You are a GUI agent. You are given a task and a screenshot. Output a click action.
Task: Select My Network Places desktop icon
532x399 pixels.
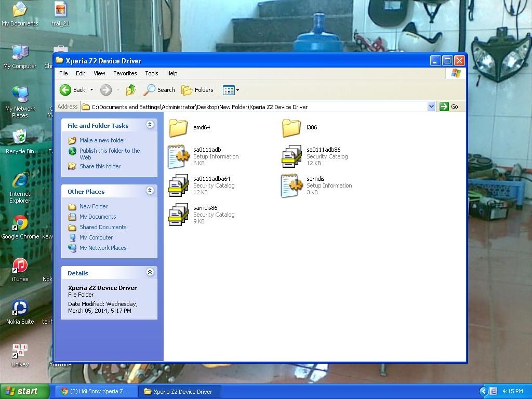point(20,102)
